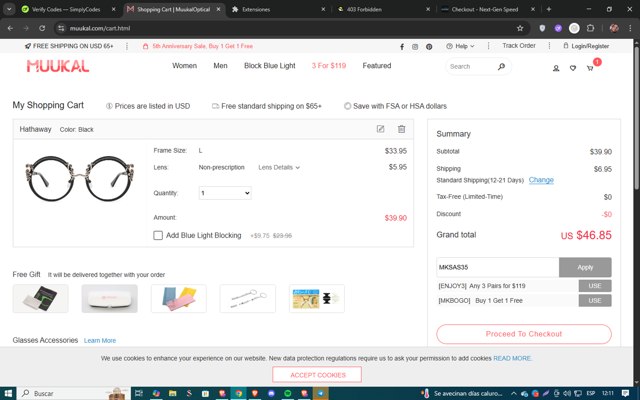Open Muukal Facebook page icon
640x400 pixels.
coord(402,47)
